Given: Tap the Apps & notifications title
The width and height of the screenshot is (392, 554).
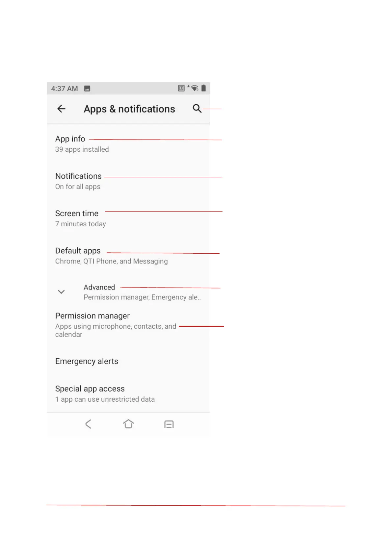Looking at the screenshot, I should pos(129,109).
